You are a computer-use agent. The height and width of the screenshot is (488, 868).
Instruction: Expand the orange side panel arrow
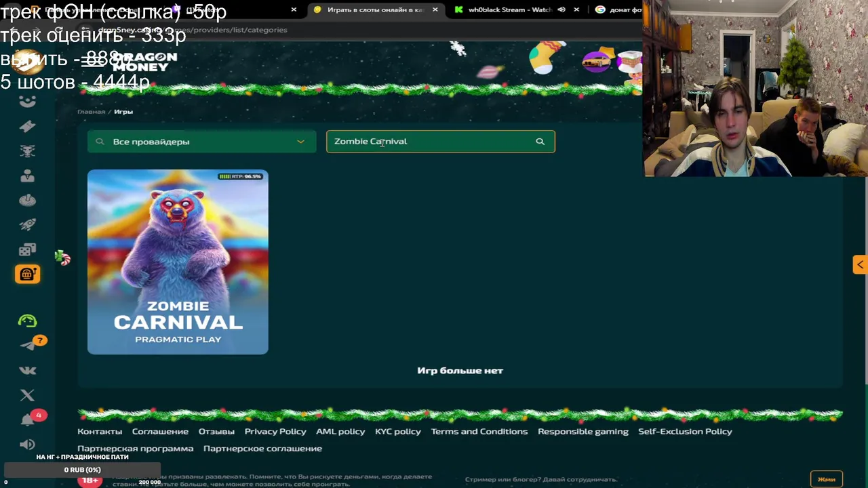coord(860,265)
